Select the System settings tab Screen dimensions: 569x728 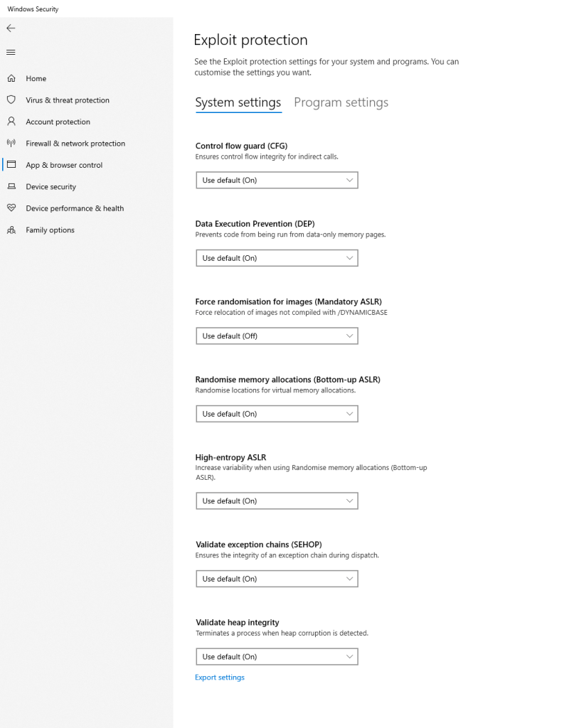(x=238, y=102)
